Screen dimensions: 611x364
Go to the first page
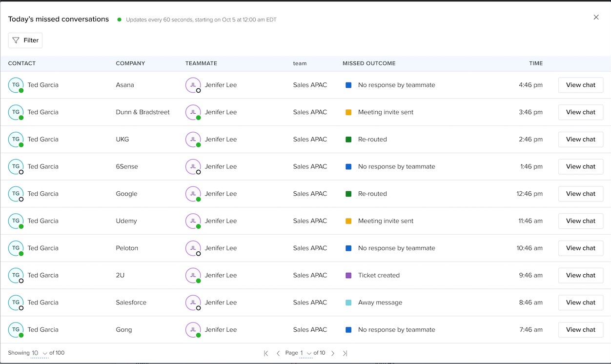(266, 353)
